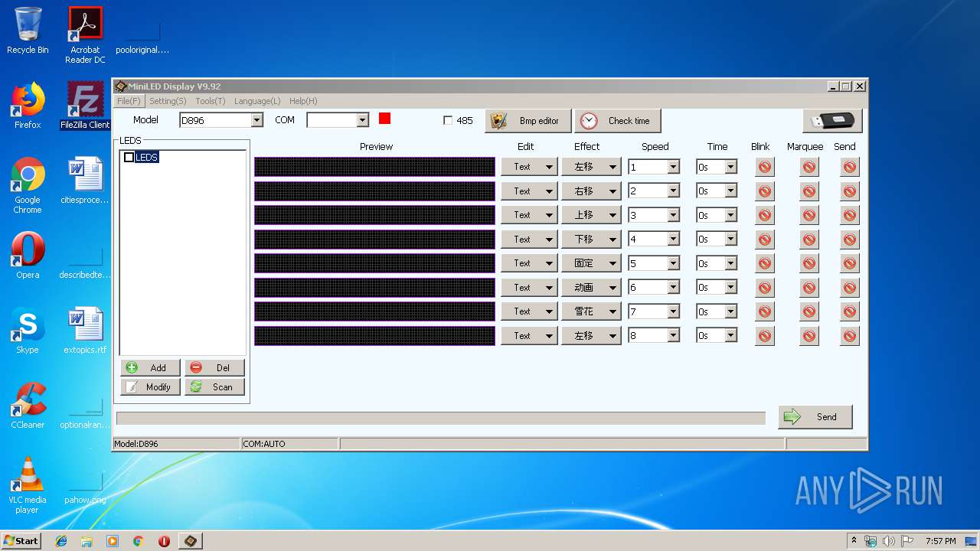Toggle Blink icon for speed 3 row
The height and width of the screenshot is (551, 980).
pos(764,215)
